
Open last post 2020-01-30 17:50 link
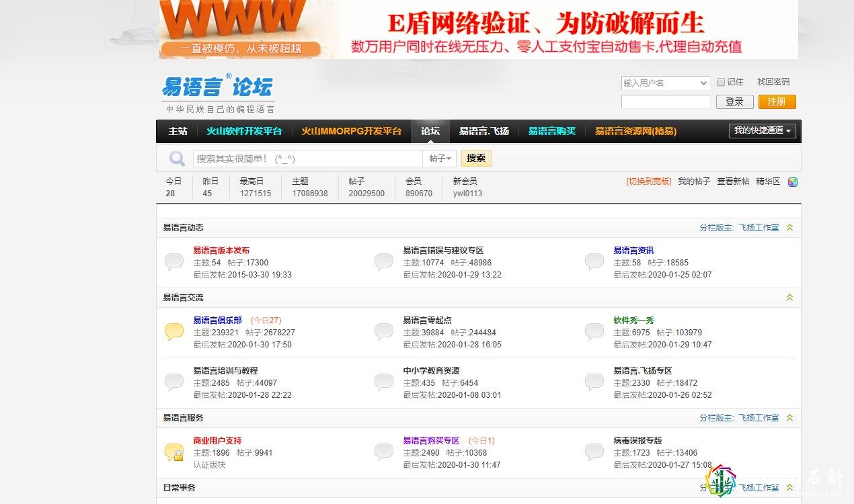click(x=260, y=345)
